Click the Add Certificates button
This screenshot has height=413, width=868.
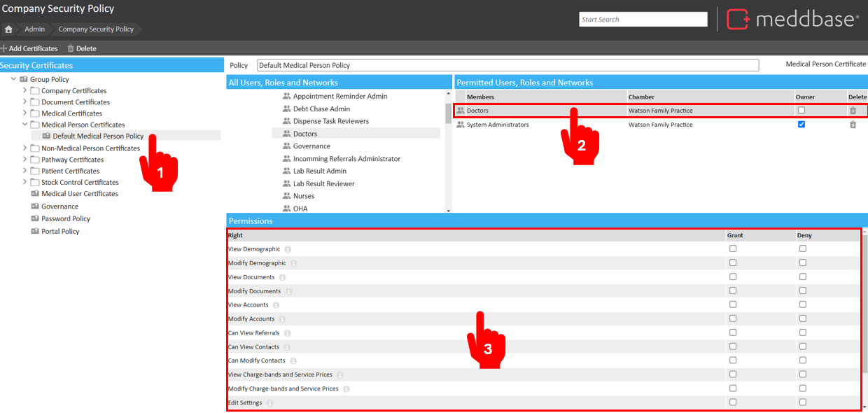pyautogui.click(x=29, y=48)
